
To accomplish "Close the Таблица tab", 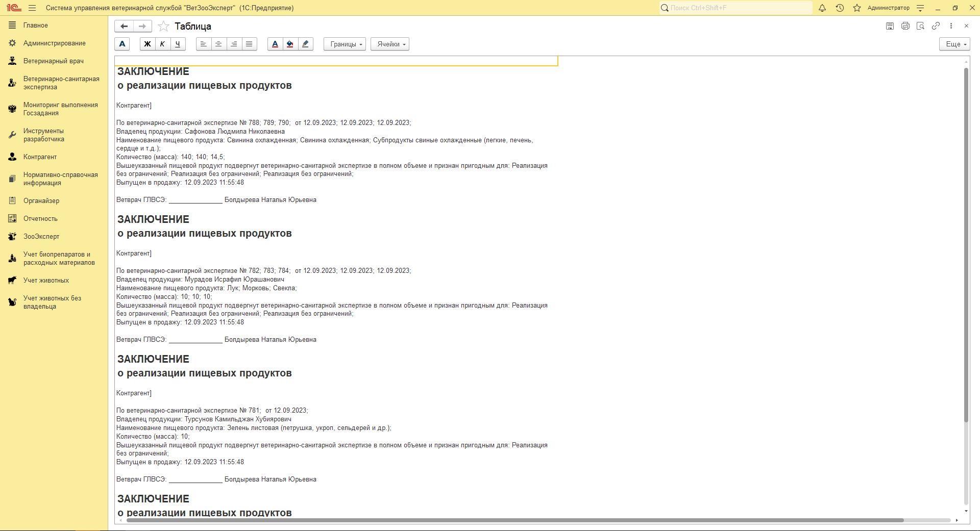I will (966, 26).
